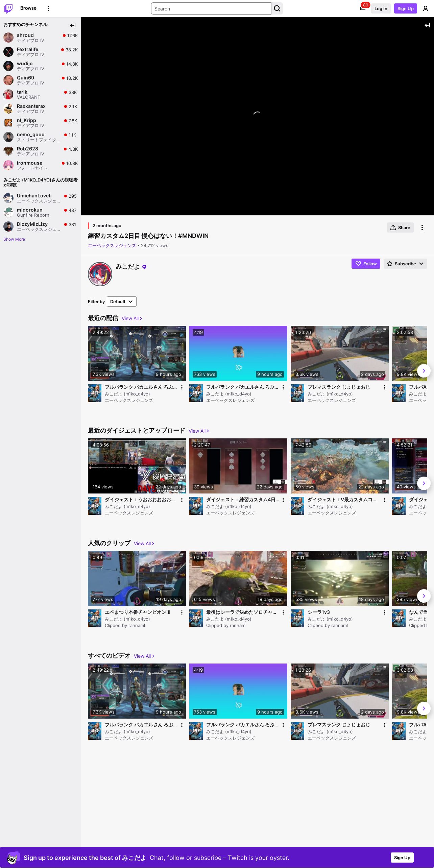Open video options menu next to Share

point(422,227)
